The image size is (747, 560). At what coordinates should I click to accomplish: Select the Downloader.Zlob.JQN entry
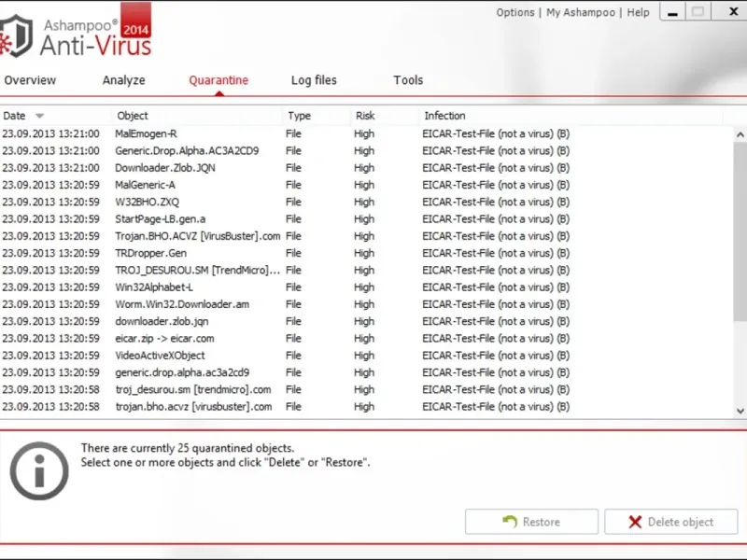coord(367,168)
